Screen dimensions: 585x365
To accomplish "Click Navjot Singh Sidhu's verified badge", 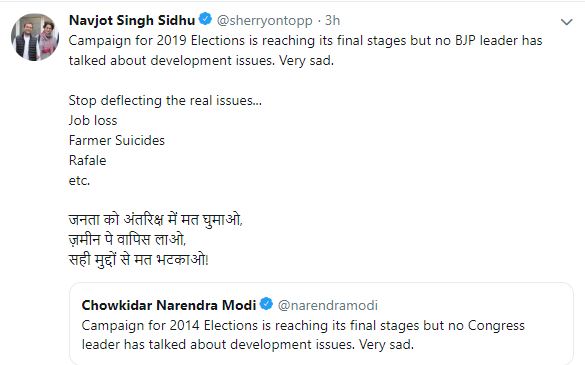I will [x=205, y=19].
